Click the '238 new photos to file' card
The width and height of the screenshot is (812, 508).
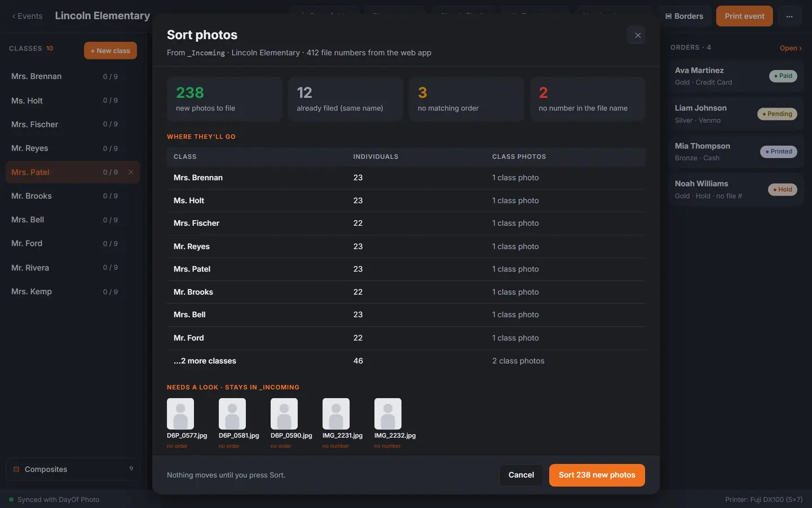224,99
